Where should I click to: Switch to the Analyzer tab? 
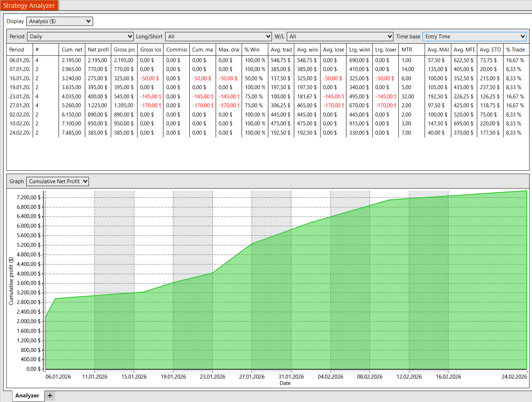pos(27,396)
